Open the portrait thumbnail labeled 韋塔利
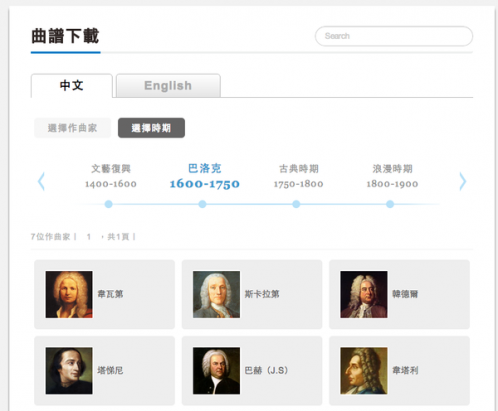The width and height of the screenshot is (498, 411). pyautogui.click(x=364, y=371)
